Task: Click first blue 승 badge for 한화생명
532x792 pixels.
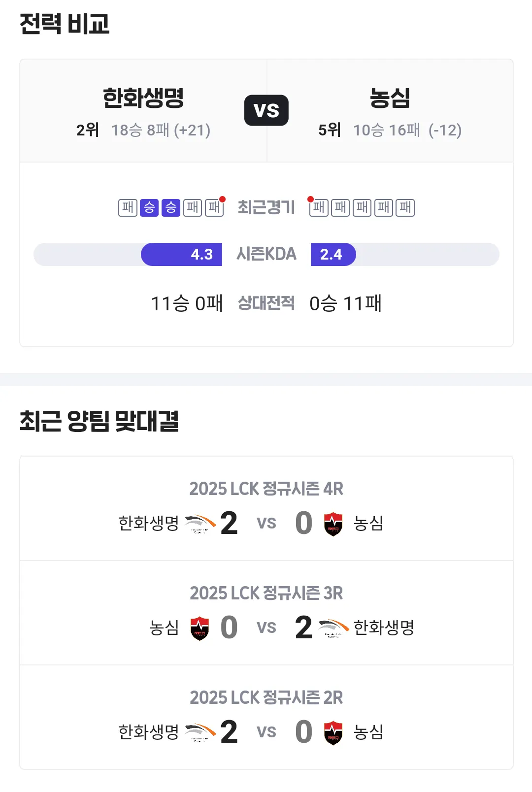Action: [149, 207]
